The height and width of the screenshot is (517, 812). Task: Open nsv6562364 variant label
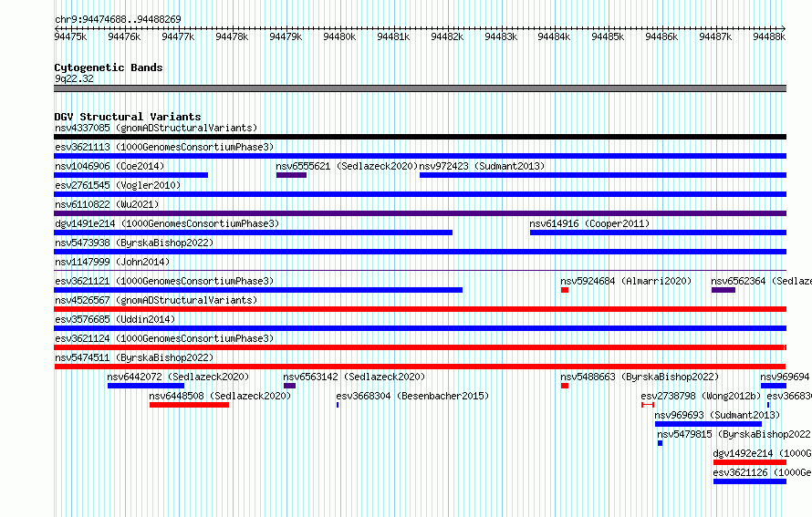761,281
